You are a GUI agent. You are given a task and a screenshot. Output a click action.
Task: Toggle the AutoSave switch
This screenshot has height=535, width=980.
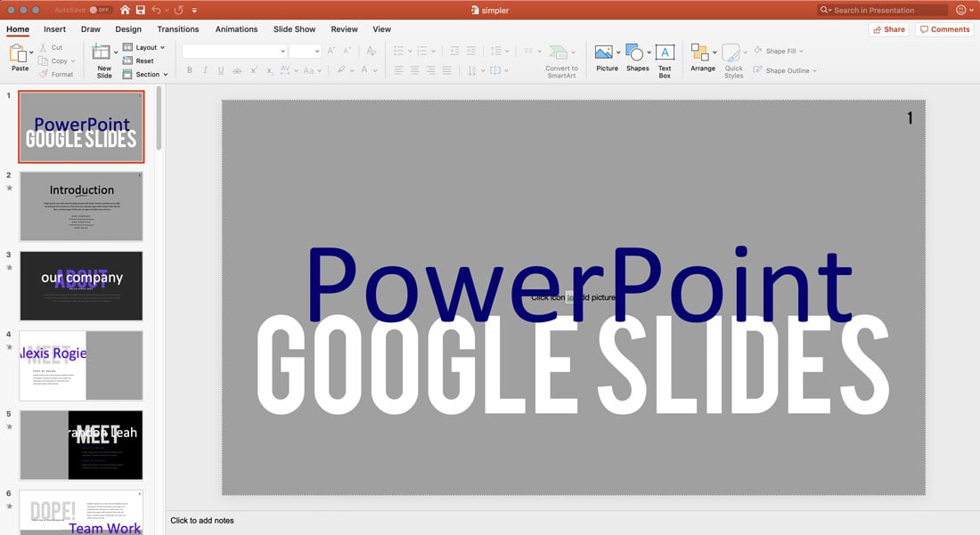(100, 10)
